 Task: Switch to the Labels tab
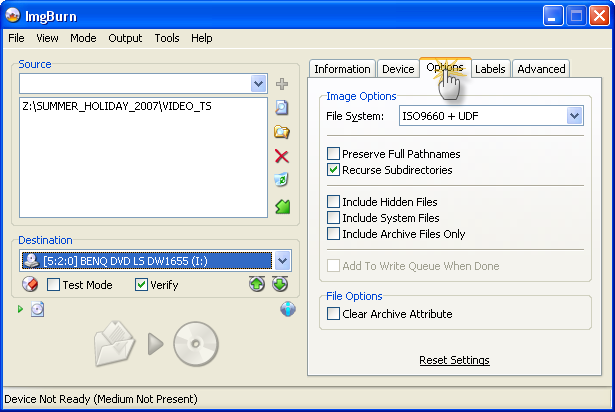coord(490,69)
